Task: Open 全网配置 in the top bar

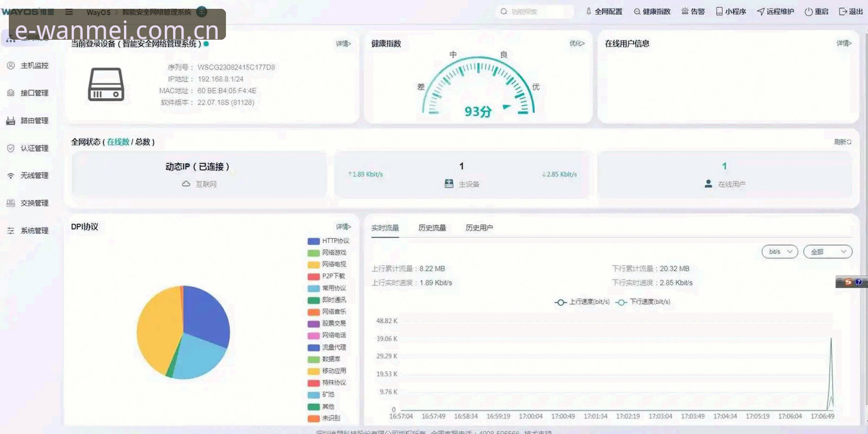Action: pos(603,12)
